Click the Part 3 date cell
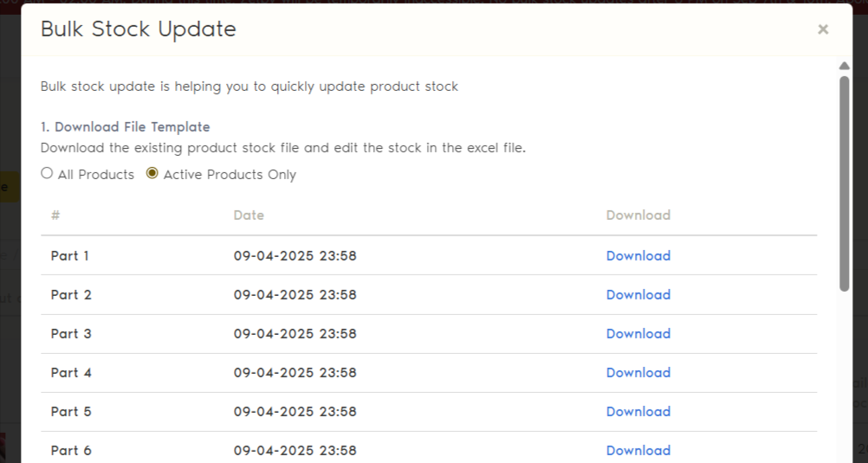 (295, 333)
